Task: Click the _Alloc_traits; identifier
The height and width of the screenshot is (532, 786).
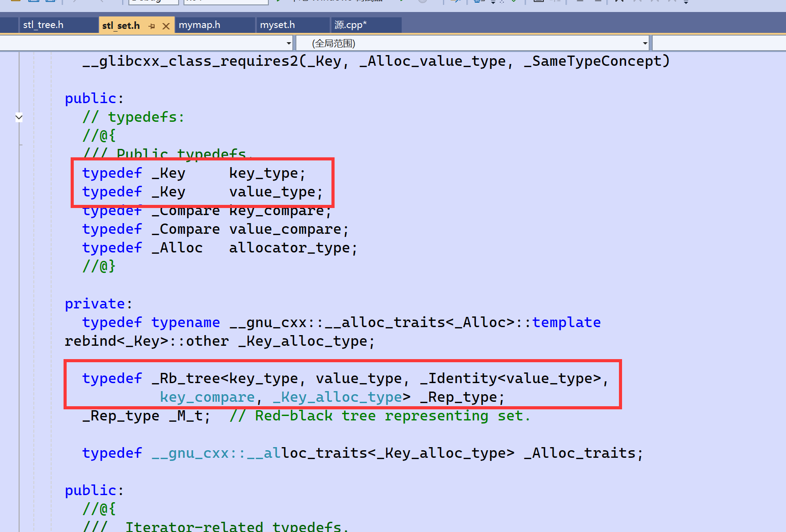Action: coord(583,453)
